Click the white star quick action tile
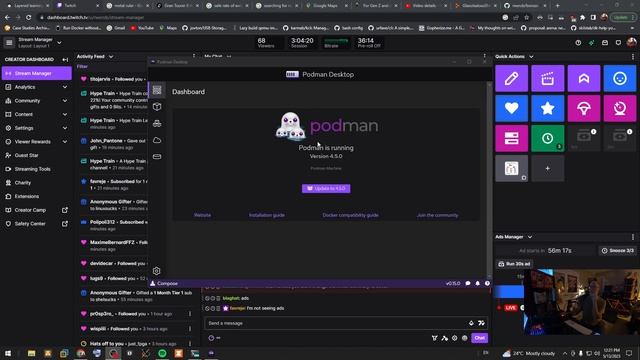Image resolution: width=640 pixels, height=360 pixels. [x=547, y=109]
